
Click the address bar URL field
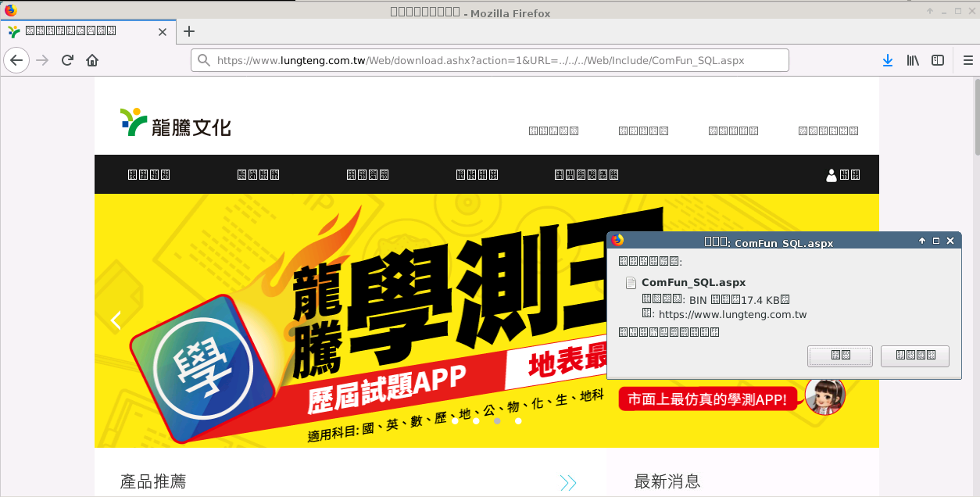pyautogui.click(x=489, y=60)
